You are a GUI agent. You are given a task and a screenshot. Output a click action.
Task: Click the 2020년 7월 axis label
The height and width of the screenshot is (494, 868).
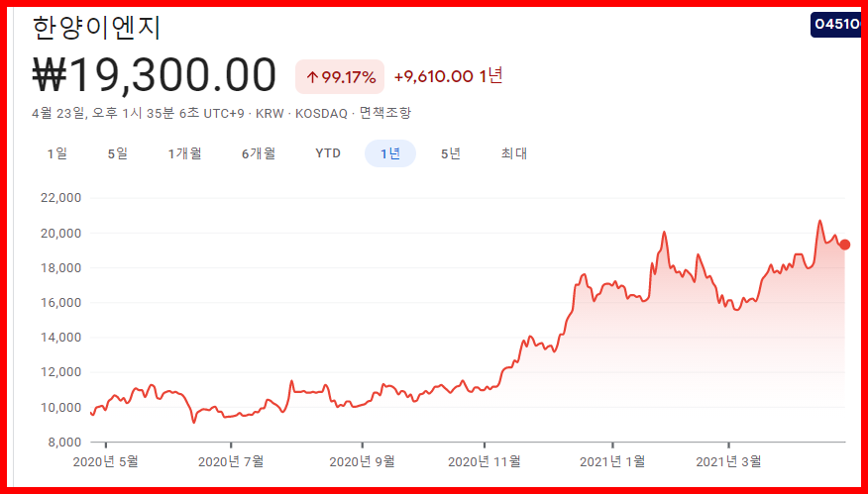[x=231, y=461]
